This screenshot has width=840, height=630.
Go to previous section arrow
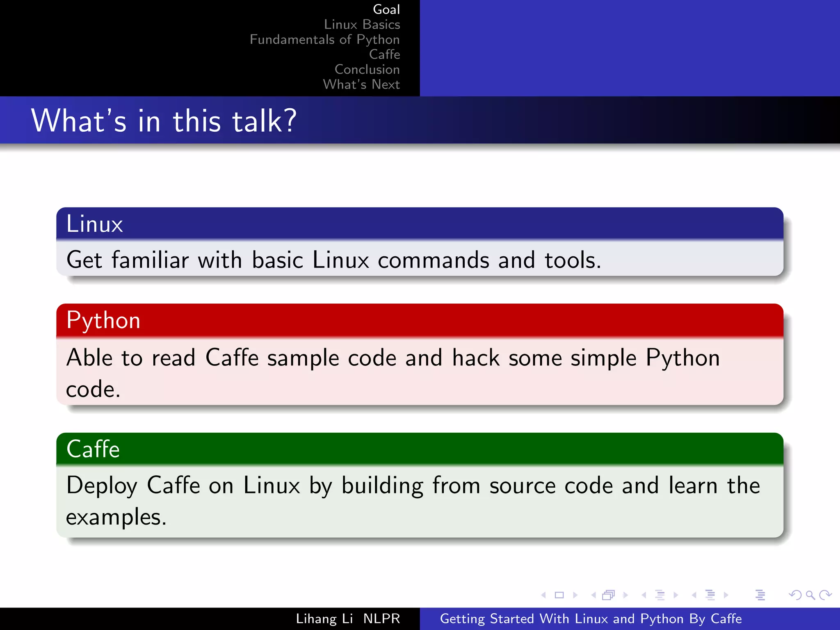(x=694, y=595)
